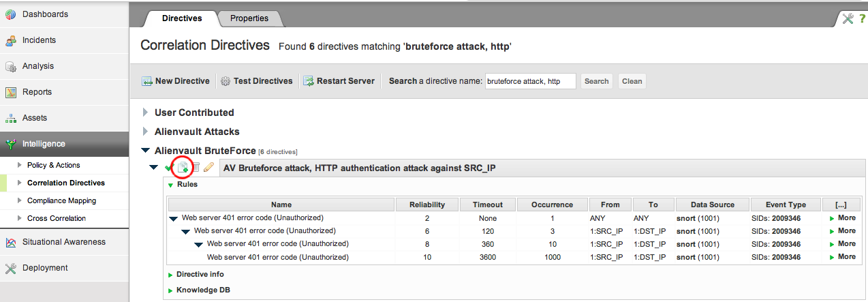This screenshot has width=868, height=302.
Task: Click the trash icon to delete directive
Action: point(196,167)
